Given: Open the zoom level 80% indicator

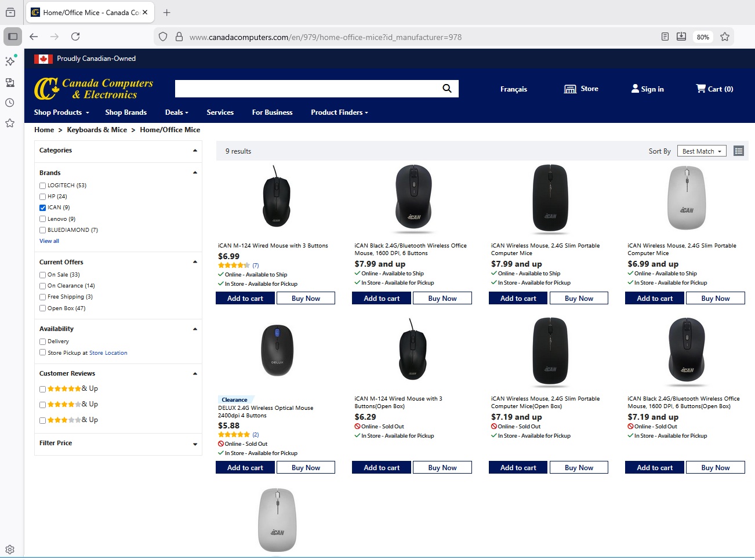Looking at the screenshot, I should (703, 37).
